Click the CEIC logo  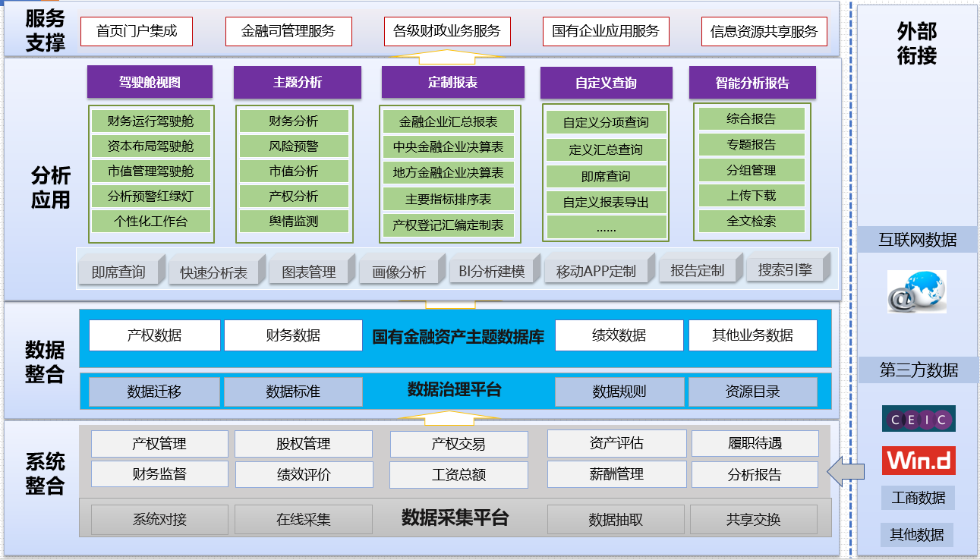pyautogui.click(x=918, y=419)
